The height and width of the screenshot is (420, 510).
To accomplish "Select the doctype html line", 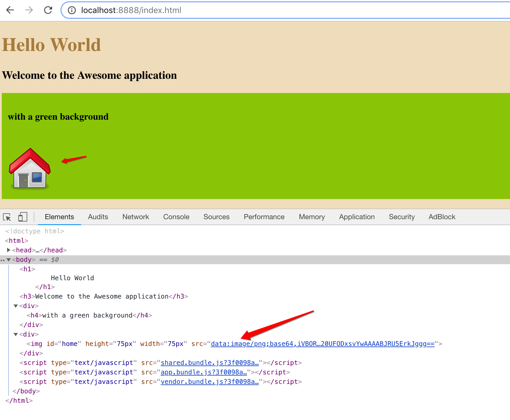I will (x=35, y=231).
